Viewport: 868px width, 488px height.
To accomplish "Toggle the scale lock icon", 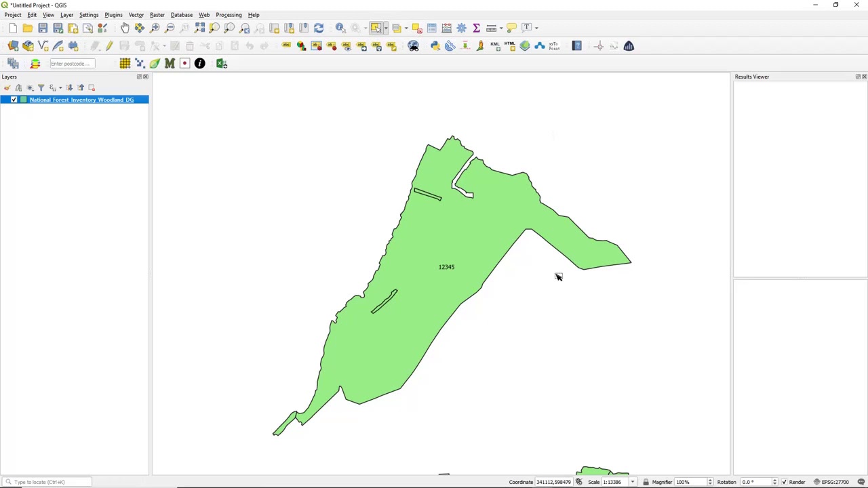I will 646,482.
